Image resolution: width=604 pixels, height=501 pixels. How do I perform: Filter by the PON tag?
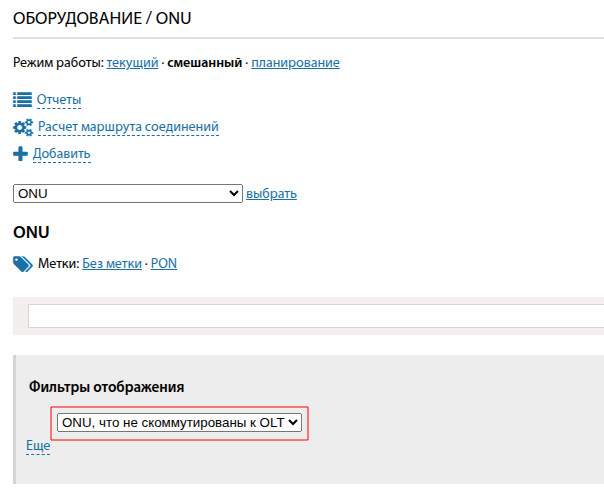pos(164,264)
